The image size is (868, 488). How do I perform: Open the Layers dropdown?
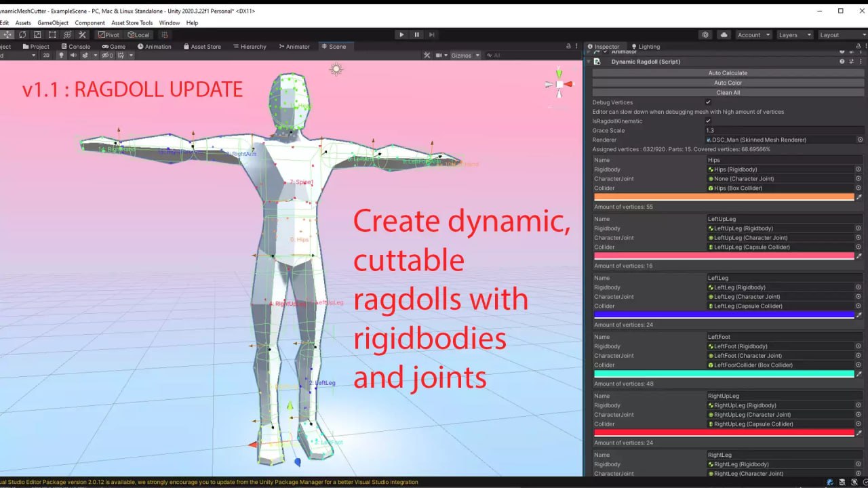click(794, 35)
